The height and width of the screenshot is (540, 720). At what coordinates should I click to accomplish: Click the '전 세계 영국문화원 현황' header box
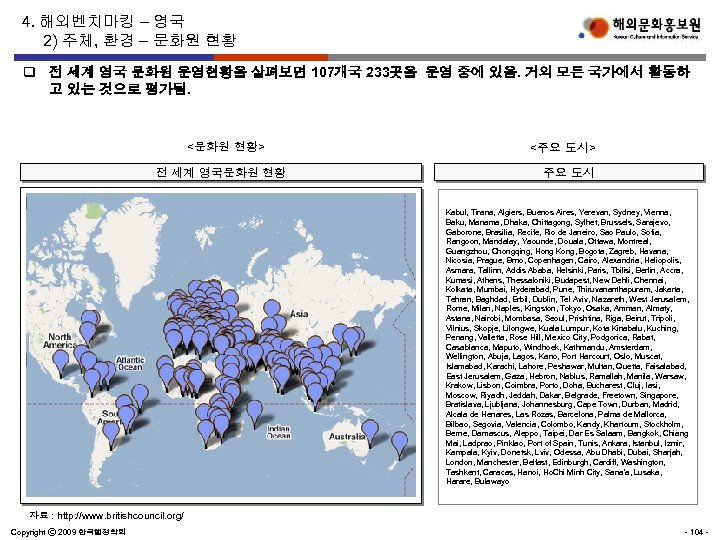(x=221, y=172)
